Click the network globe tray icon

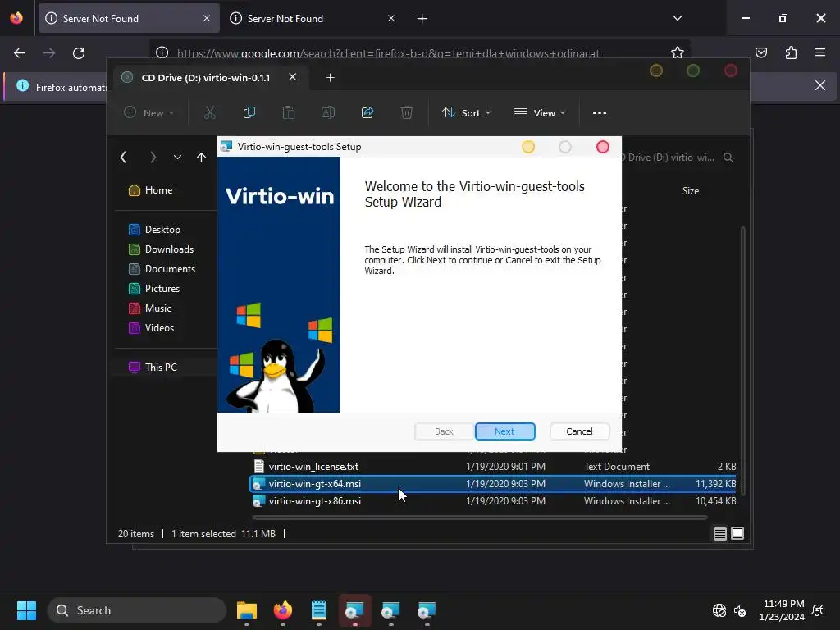(x=719, y=610)
